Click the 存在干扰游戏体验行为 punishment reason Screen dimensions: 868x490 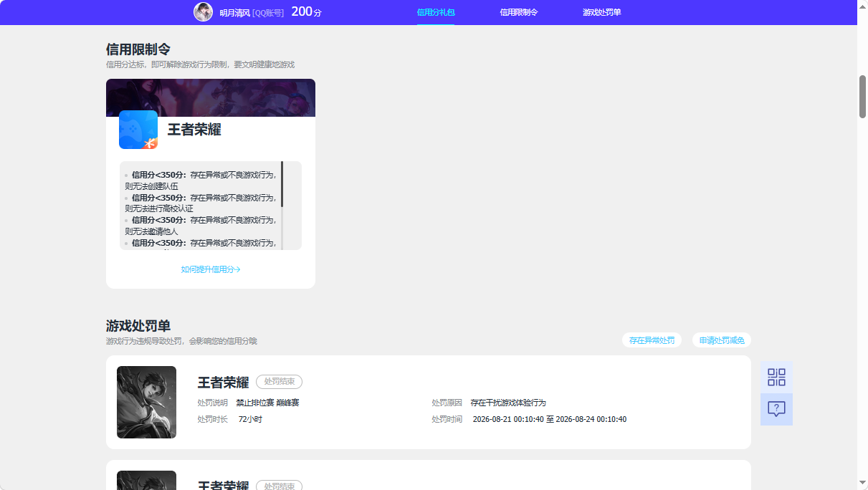click(x=508, y=403)
